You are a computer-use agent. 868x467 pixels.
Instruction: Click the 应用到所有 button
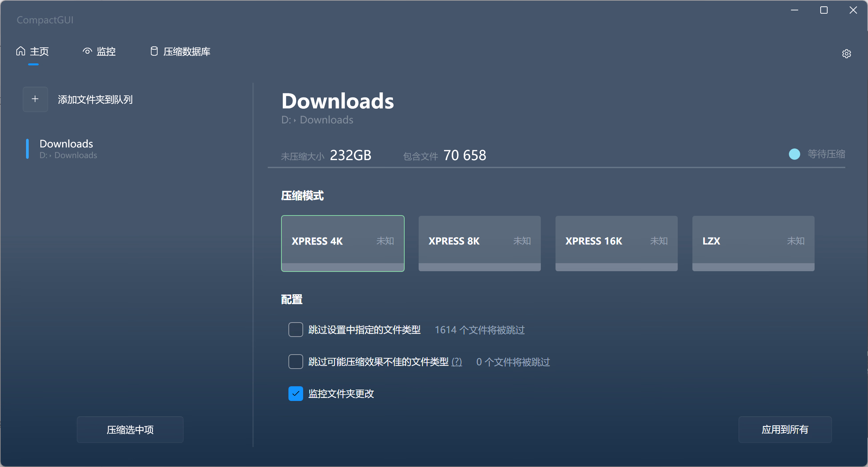click(x=785, y=430)
